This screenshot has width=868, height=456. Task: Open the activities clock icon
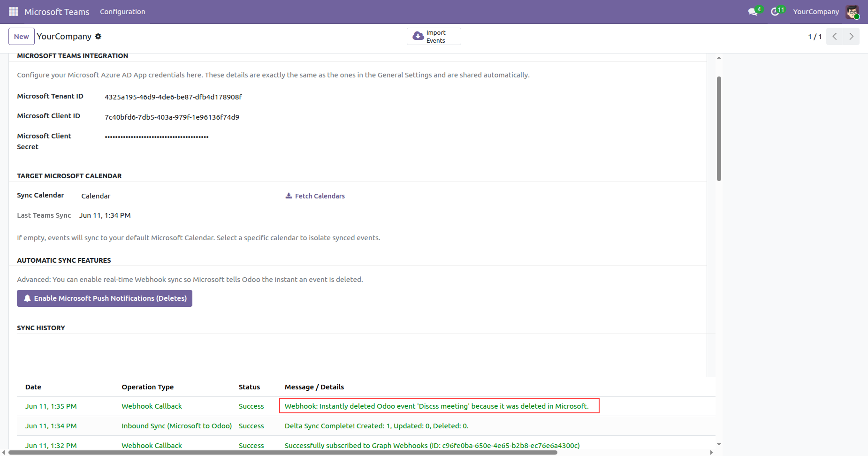(x=775, y=12)
